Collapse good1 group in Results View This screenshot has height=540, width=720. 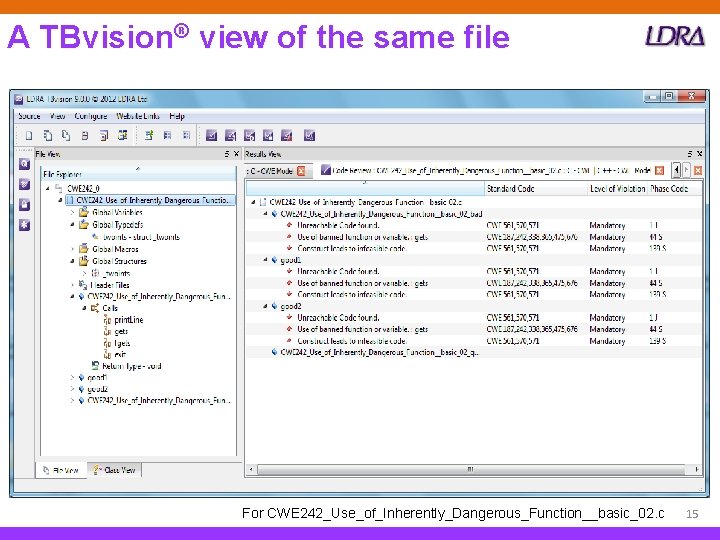coord(265,260)
